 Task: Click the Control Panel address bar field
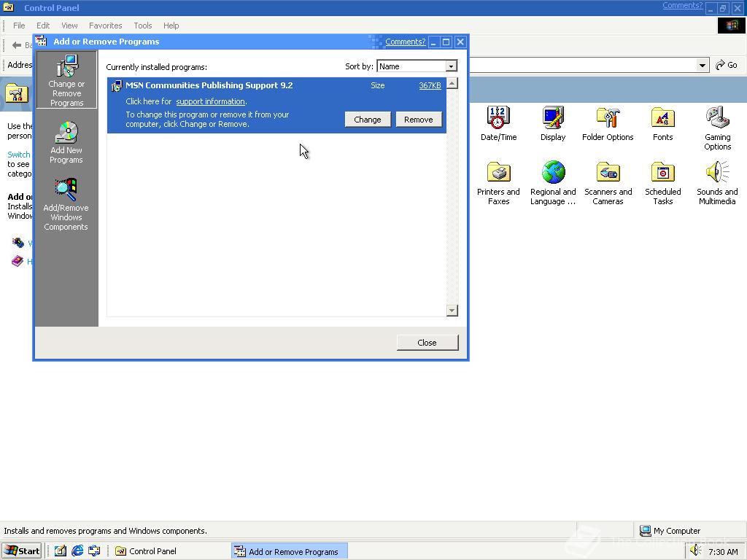[589, 65]
